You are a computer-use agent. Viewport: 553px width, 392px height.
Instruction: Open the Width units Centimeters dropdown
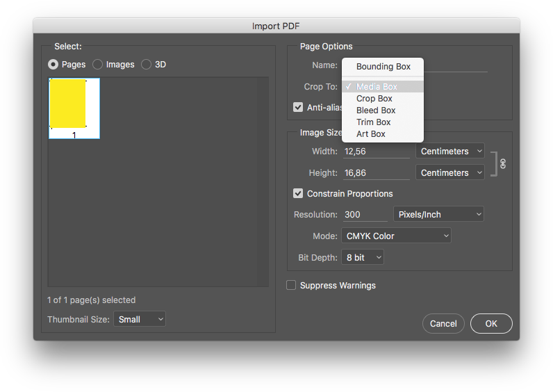(x=450, y=151)
